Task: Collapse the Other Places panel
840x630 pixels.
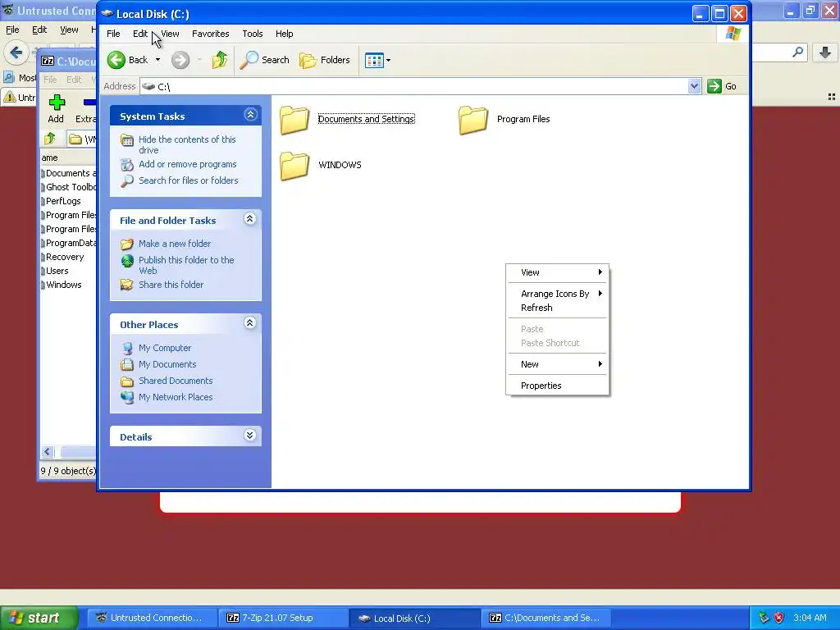Action: tap(250, 323)
